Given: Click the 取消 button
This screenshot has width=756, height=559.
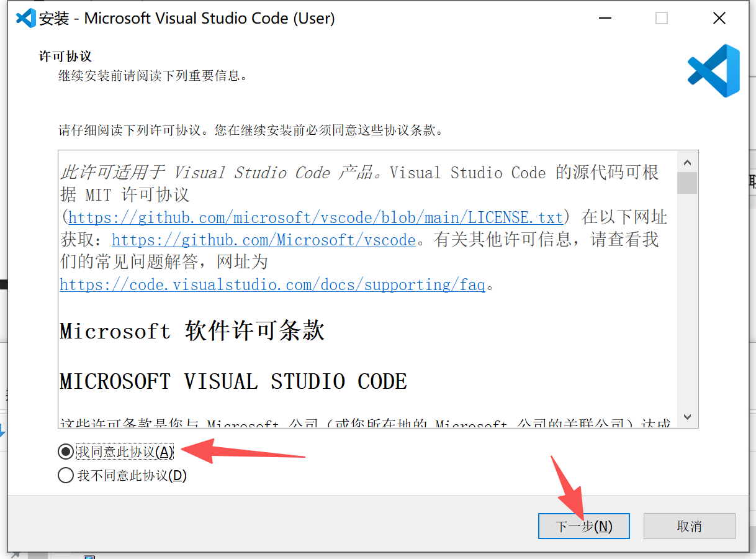Looking at the screenshot, I should pos(689,526).
